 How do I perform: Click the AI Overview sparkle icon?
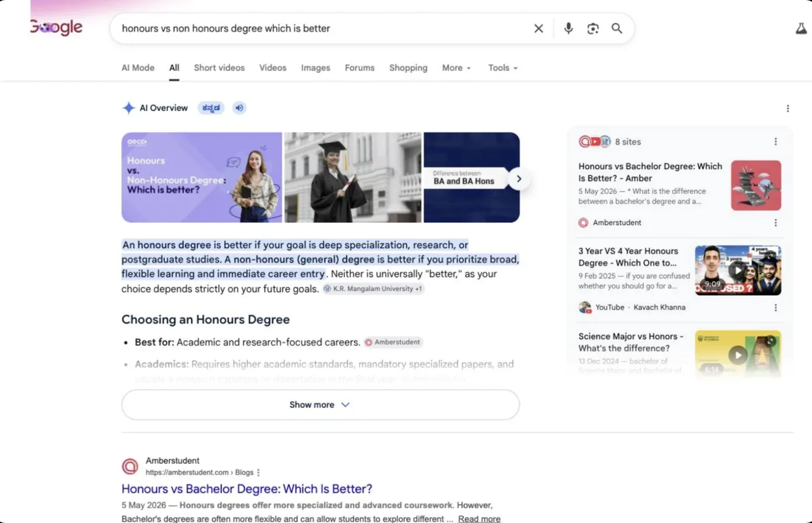coord(129,108)
